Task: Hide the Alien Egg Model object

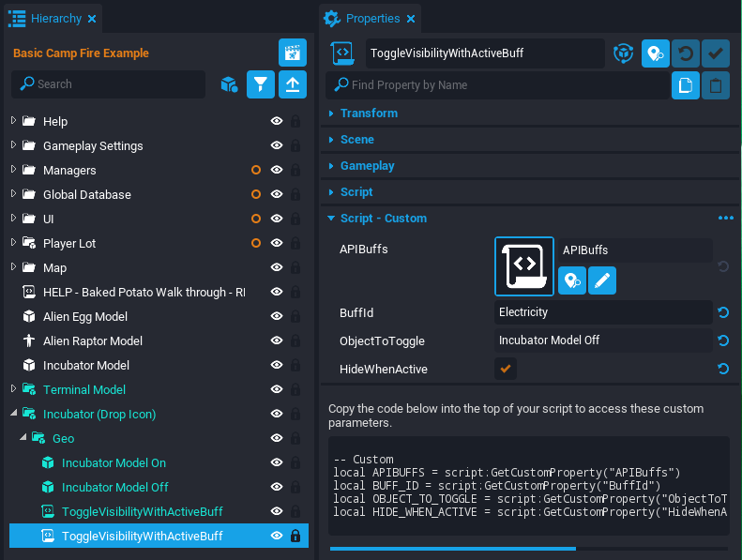Action: [277, 316]
